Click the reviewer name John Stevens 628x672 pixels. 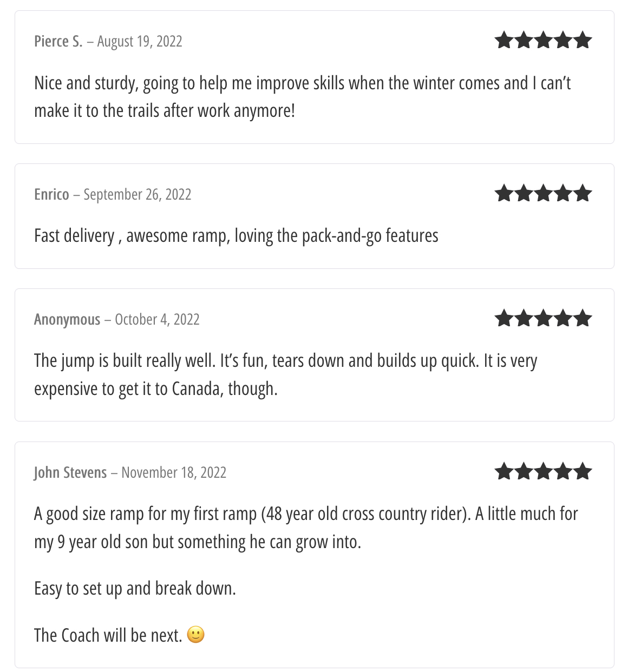pos(70,473)
